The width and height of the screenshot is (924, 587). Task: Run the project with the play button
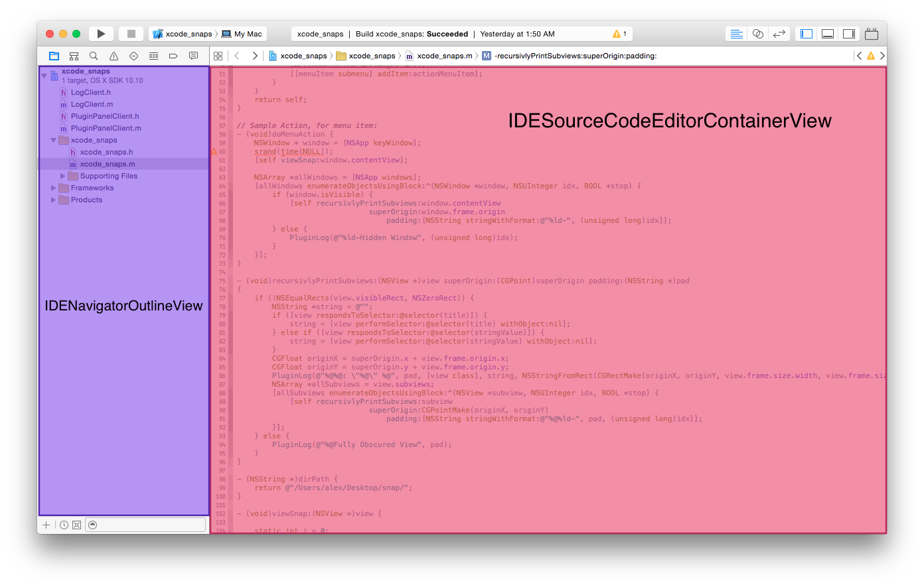click(x=102, y=33)
